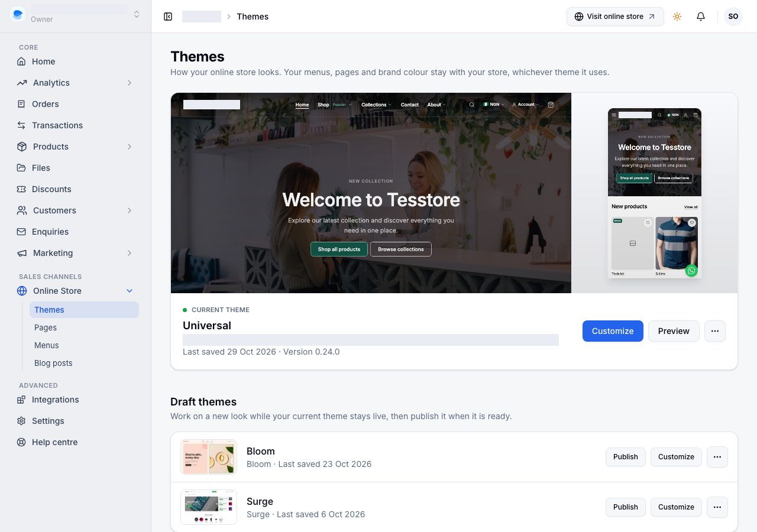Click the Home house icon

[x=21, y=61]
